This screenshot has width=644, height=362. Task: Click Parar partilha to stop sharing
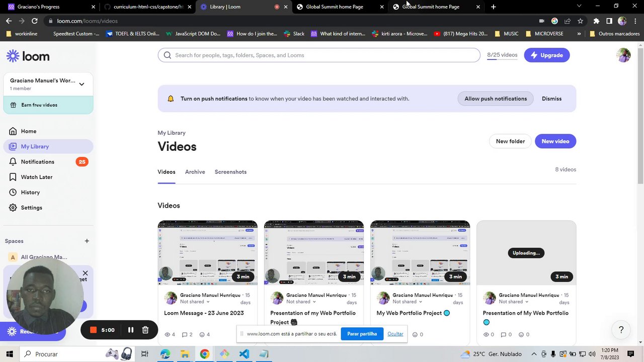pos(362,334)
